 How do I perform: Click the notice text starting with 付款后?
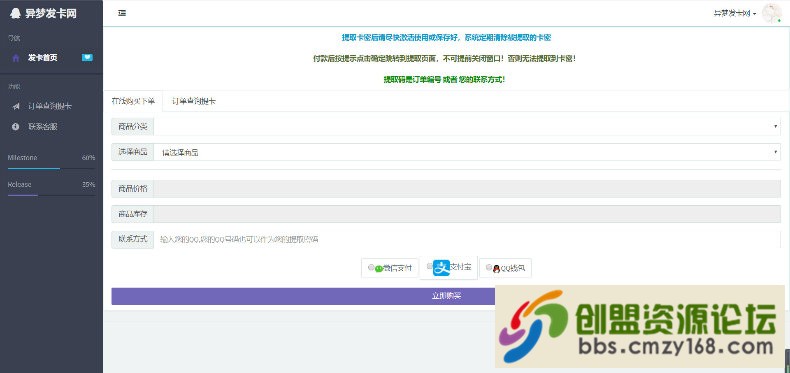coord(444,58)
